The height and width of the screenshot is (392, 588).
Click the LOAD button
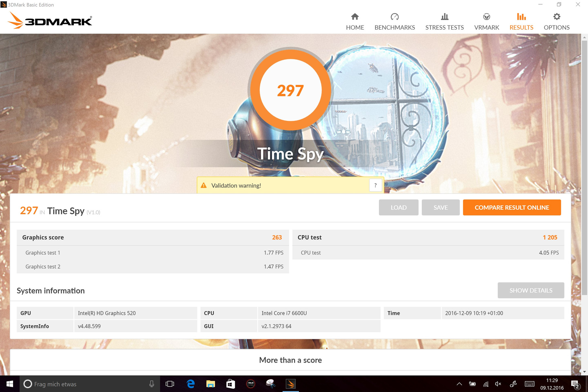(399, 207)
